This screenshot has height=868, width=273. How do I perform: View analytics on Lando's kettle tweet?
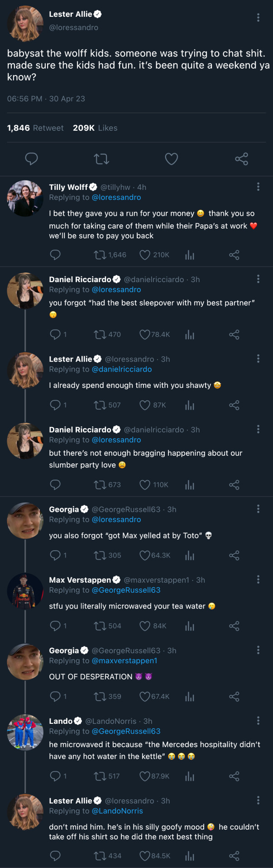pyautogui.click(x=190, y=776)
